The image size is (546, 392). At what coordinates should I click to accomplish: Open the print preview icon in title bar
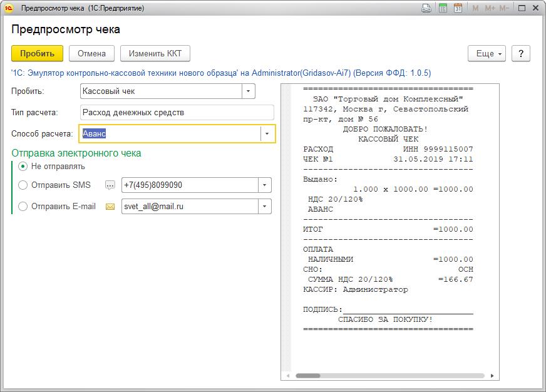(x=426, y=8)
